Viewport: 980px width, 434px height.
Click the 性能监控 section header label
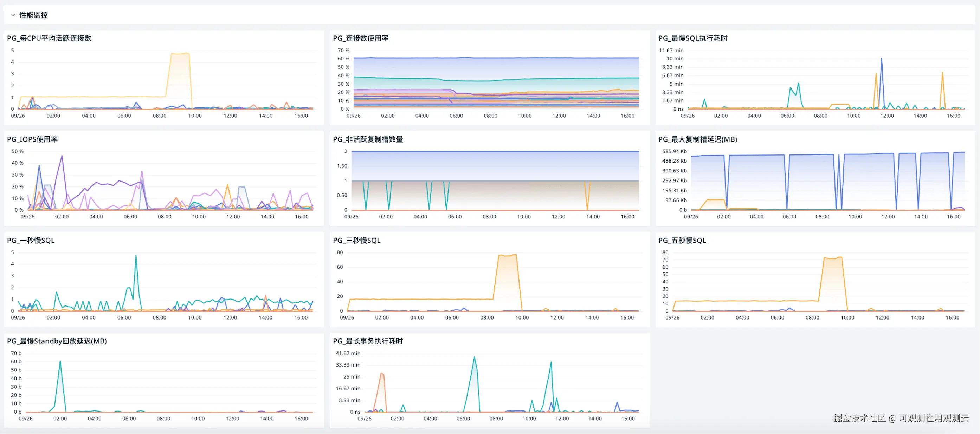click(33, 15)
